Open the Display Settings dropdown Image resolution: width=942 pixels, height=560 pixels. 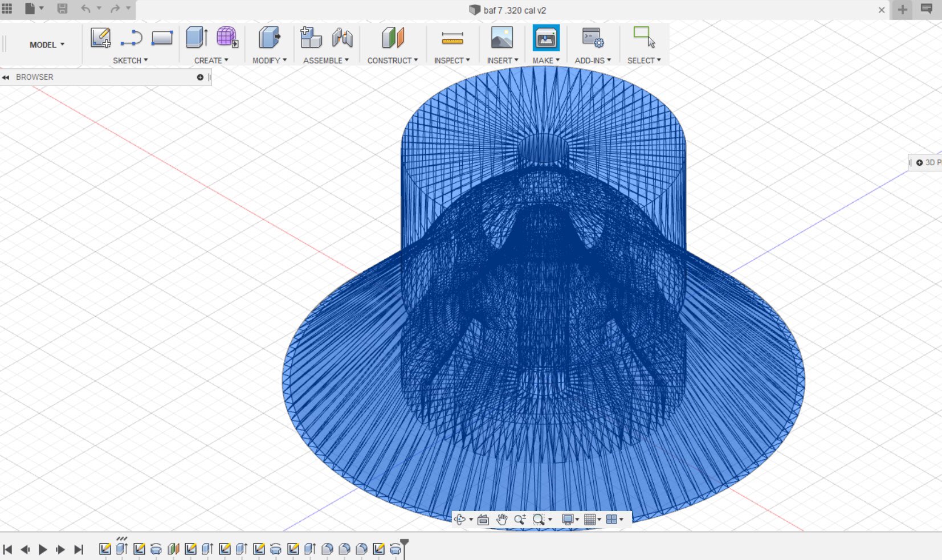pyautogui.click(x=570, y=520)
